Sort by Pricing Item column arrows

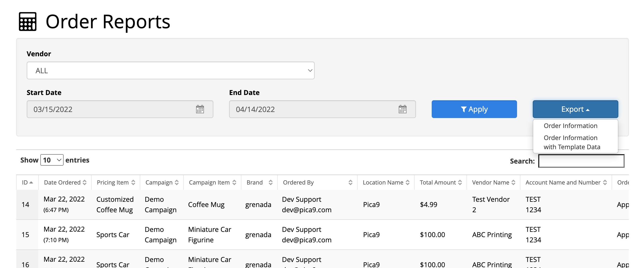tap(133, 182)
